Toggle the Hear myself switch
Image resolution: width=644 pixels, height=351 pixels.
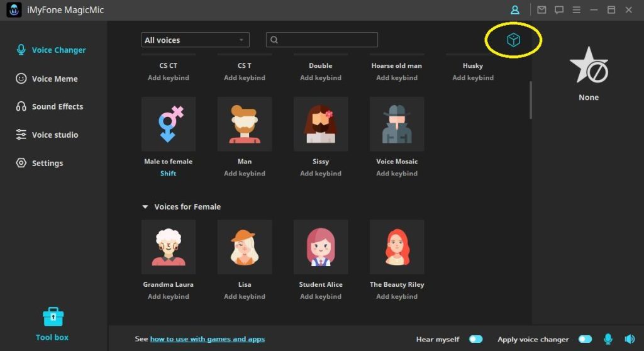click(475, 339)
